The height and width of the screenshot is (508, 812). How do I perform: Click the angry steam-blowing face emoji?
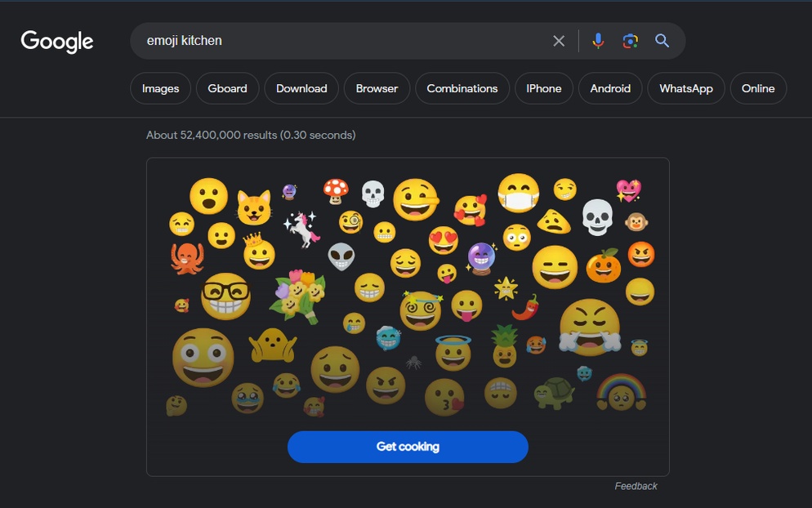590,328
